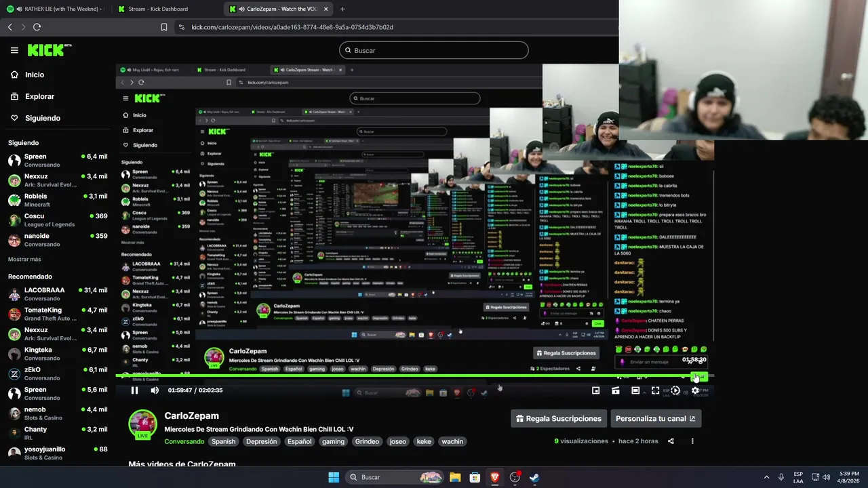The width and height of the screenshot is (868, 488).
Task: Open CarloZepam's channel avatar
Action: pyautogui.click(x=143, y=425)
